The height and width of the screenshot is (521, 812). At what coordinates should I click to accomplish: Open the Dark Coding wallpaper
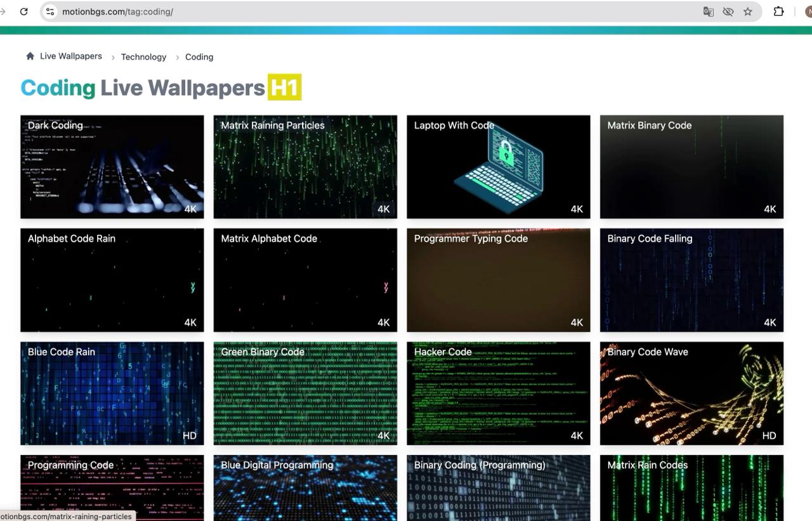point(112,167)
